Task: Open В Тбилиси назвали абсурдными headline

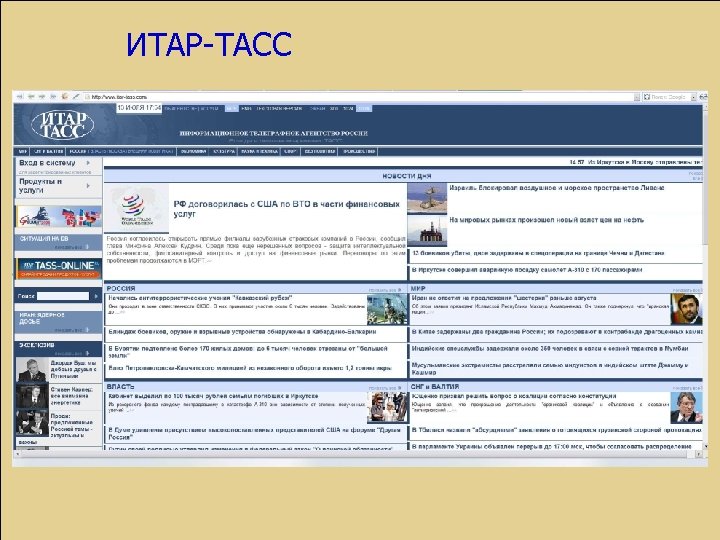Action: coord(557,430)
